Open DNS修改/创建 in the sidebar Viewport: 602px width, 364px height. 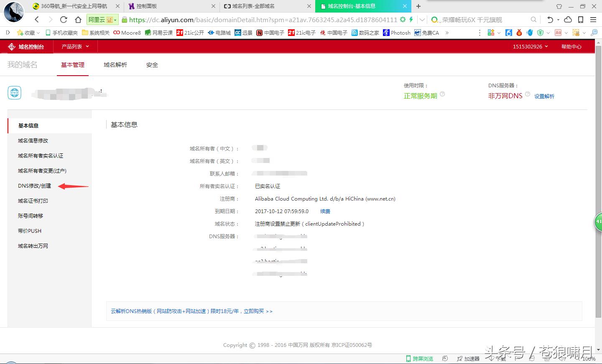coord(34,186)
